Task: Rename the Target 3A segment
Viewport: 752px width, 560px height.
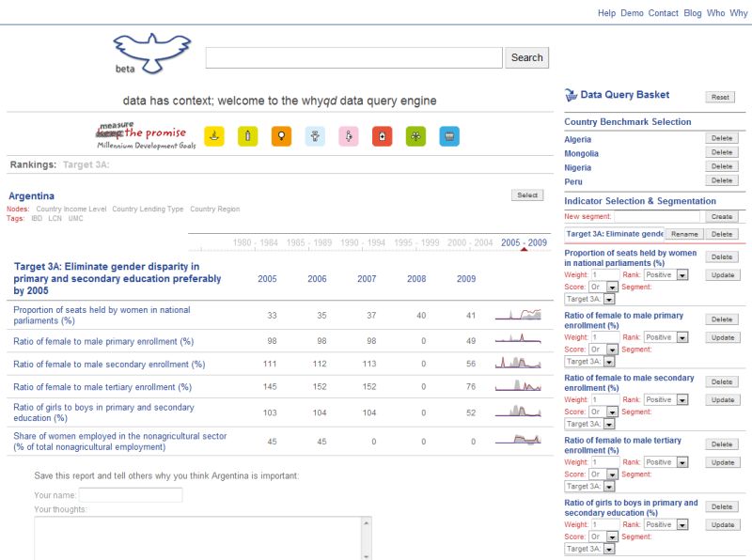Action: (684, 234)
